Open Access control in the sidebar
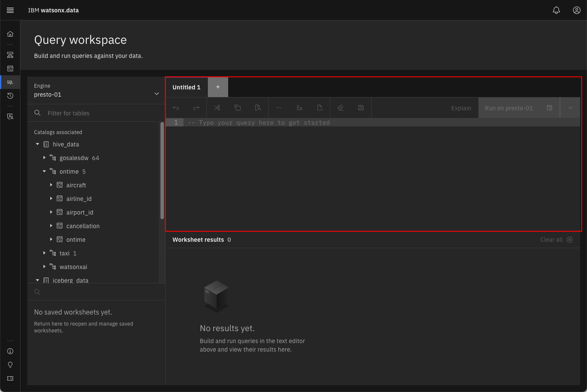 10,116
